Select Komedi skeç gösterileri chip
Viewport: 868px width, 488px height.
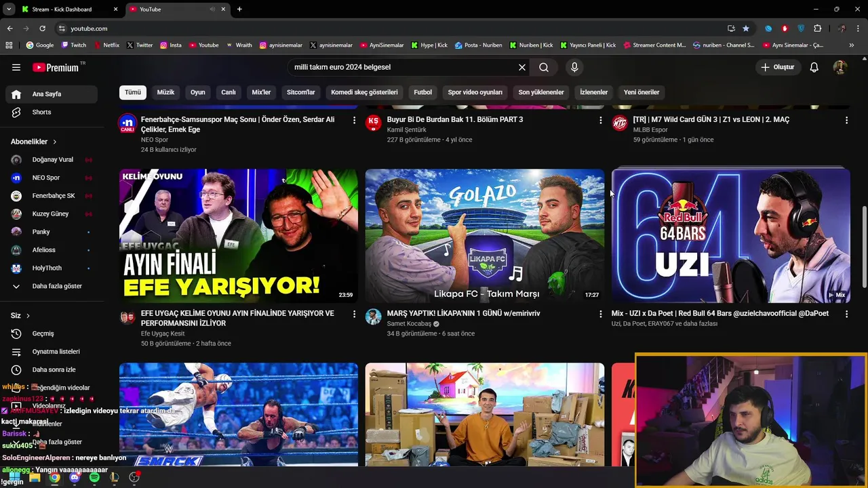[x=364, y=92]
